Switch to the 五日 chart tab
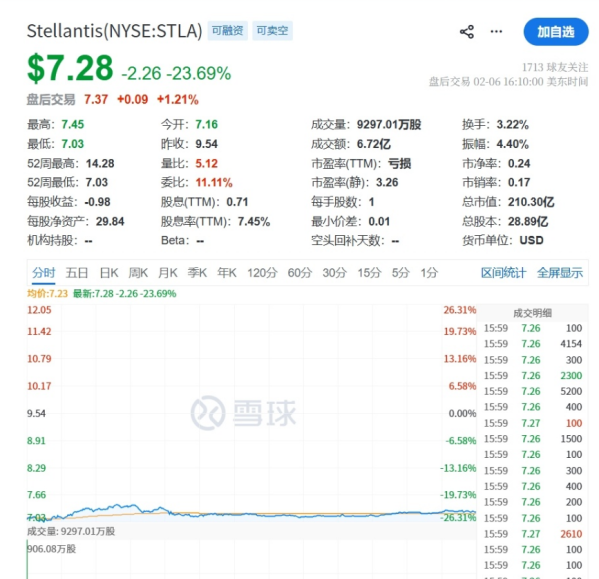Image resolution: width=599 pixels, height=579 pixels. point(77,273)
